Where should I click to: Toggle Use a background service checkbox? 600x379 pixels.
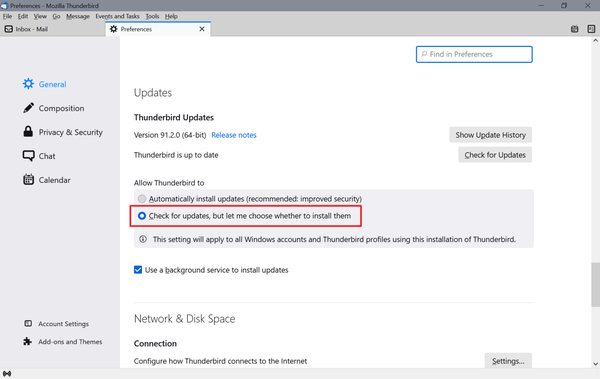tap(138, 270)
